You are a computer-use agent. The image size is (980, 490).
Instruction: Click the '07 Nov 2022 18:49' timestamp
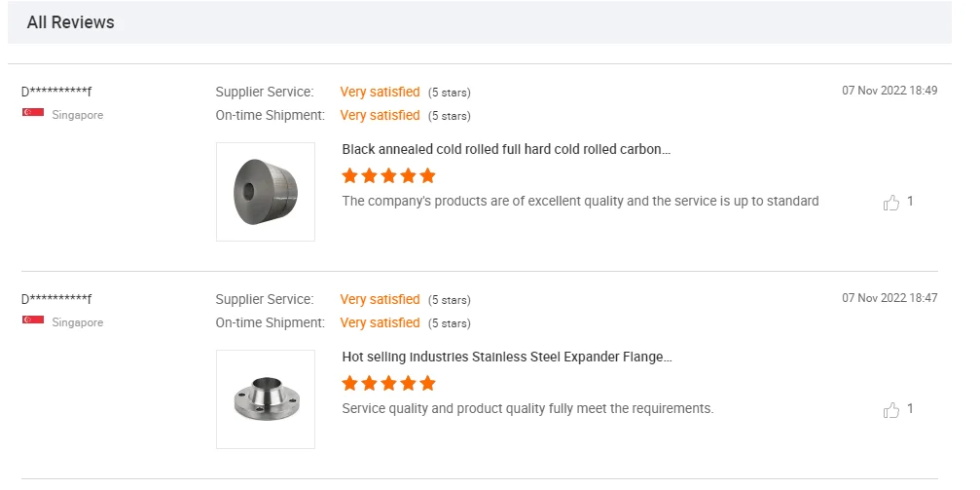click(889, 91)
